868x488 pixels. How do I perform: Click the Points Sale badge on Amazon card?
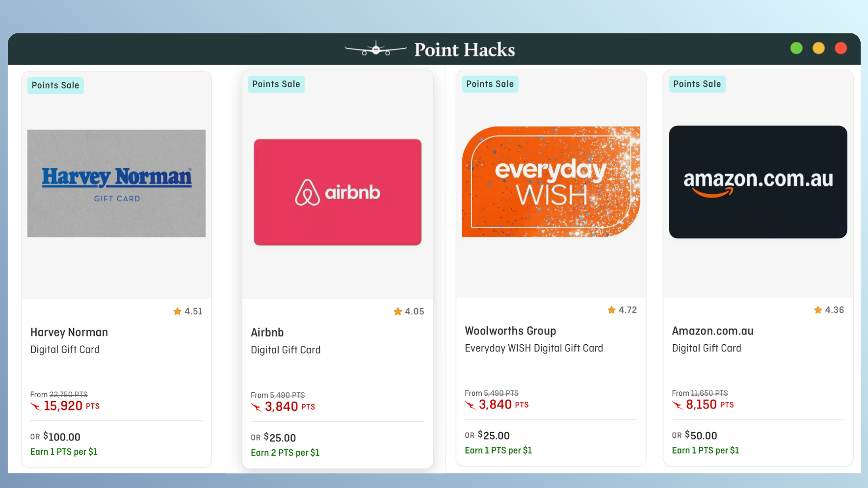tap(697, 84)
